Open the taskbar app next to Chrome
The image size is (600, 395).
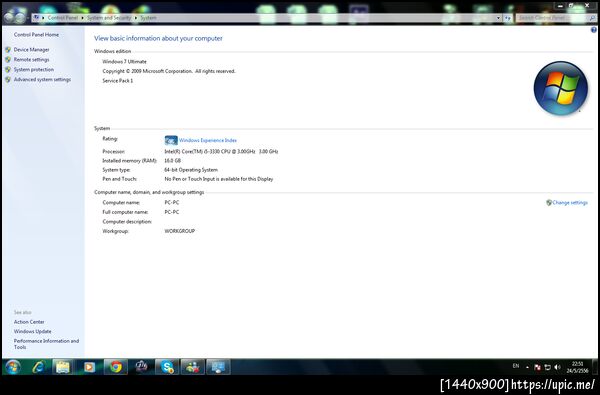click(x=141, y=367)
